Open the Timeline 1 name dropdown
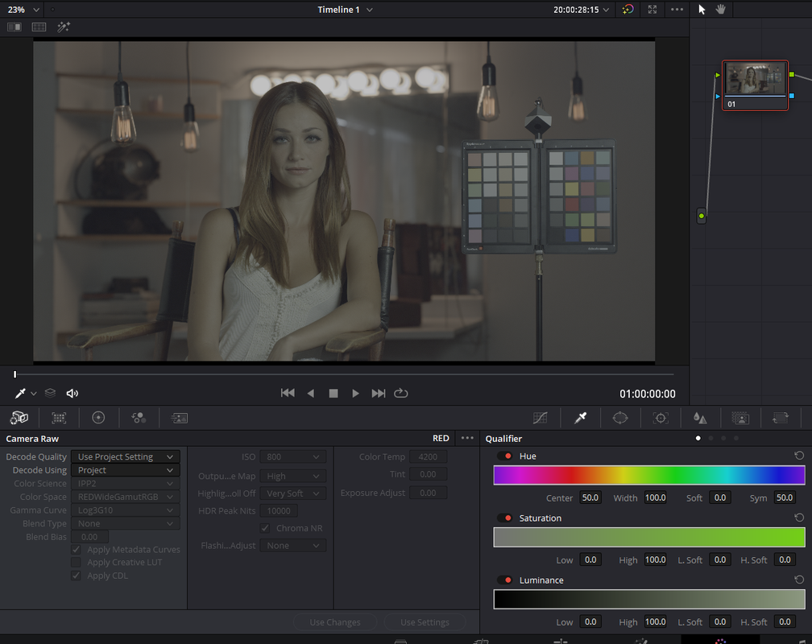Image resolution: width=812 pixels, height=644 pixels. tap(345, 10)
